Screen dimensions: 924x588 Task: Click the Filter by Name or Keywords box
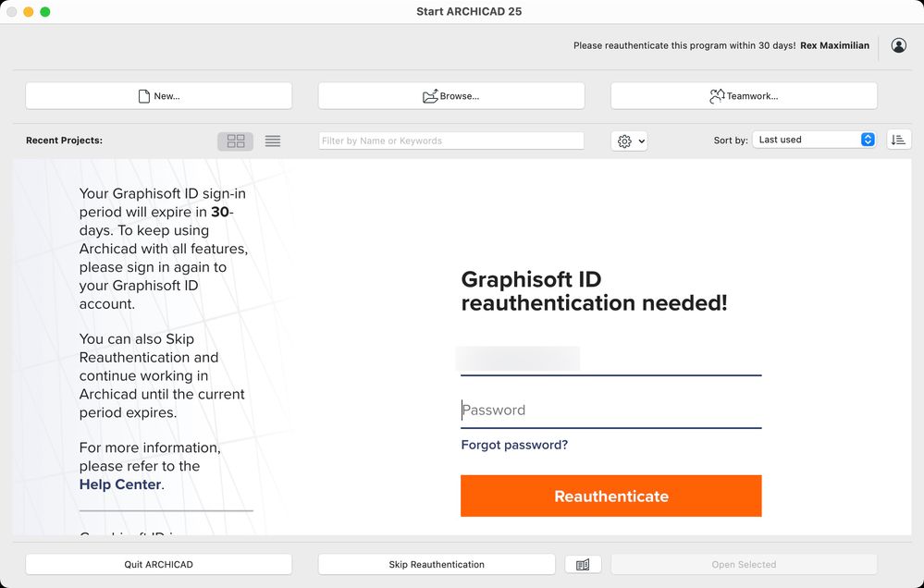pos(450,140)
